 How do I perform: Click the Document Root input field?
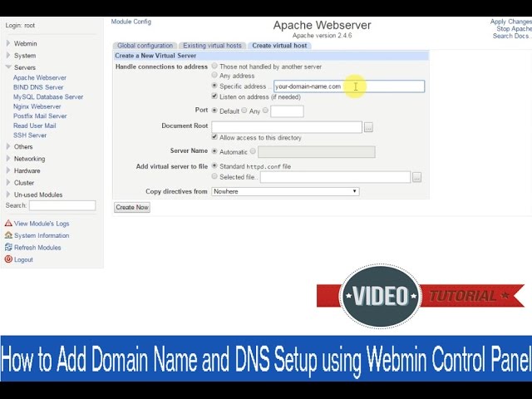(287, 127)
